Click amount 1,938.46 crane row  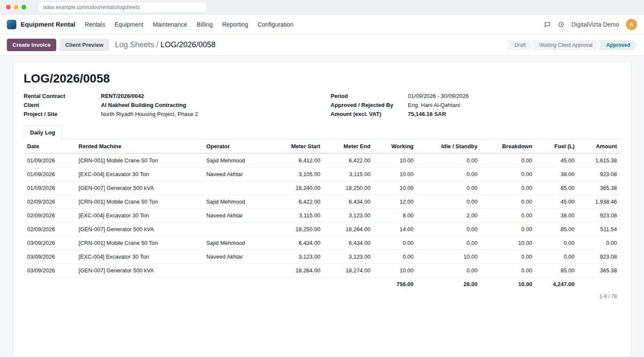pyautogui.click(x=606, y=202)
